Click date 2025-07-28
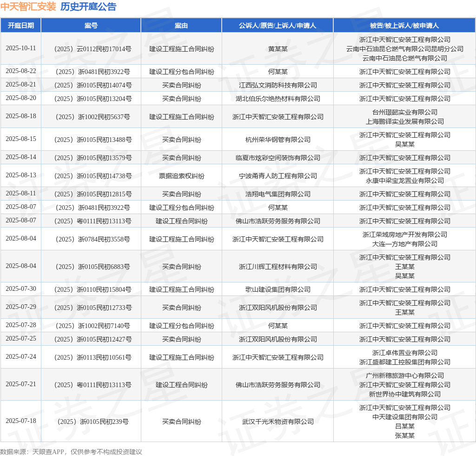Image resolution: width=476 pixels, height=456 pixels. click(x=20, y=325)
